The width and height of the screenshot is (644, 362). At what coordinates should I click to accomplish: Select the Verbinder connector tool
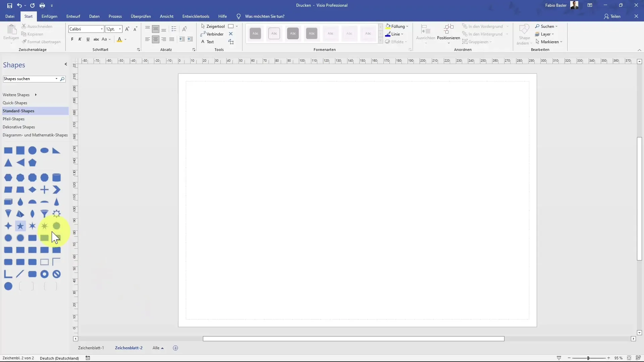[x=212, y=34]
